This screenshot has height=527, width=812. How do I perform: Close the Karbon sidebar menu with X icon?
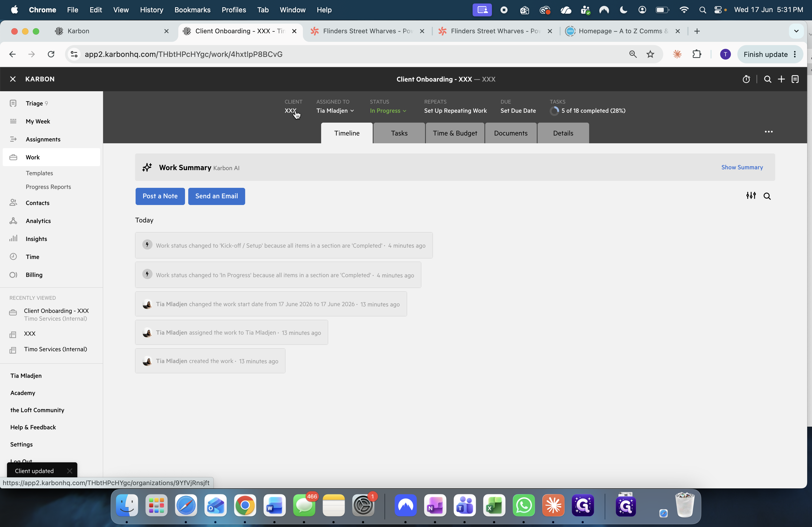(x=13, y=79)
